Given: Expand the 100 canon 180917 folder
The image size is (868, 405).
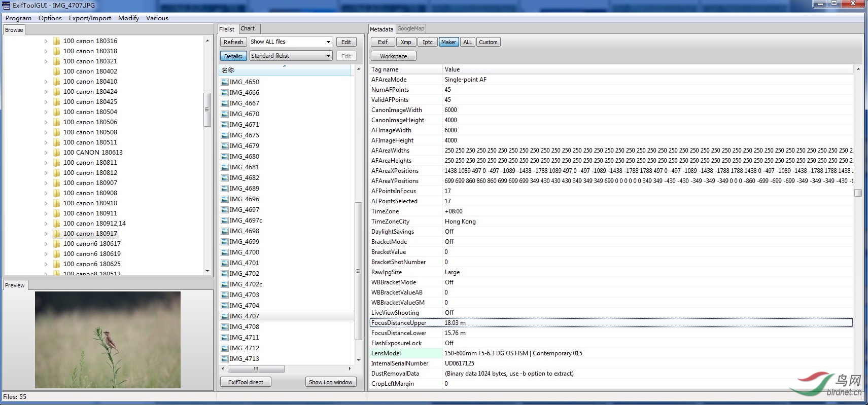Looking at the screenshot, I should [46, 234].
